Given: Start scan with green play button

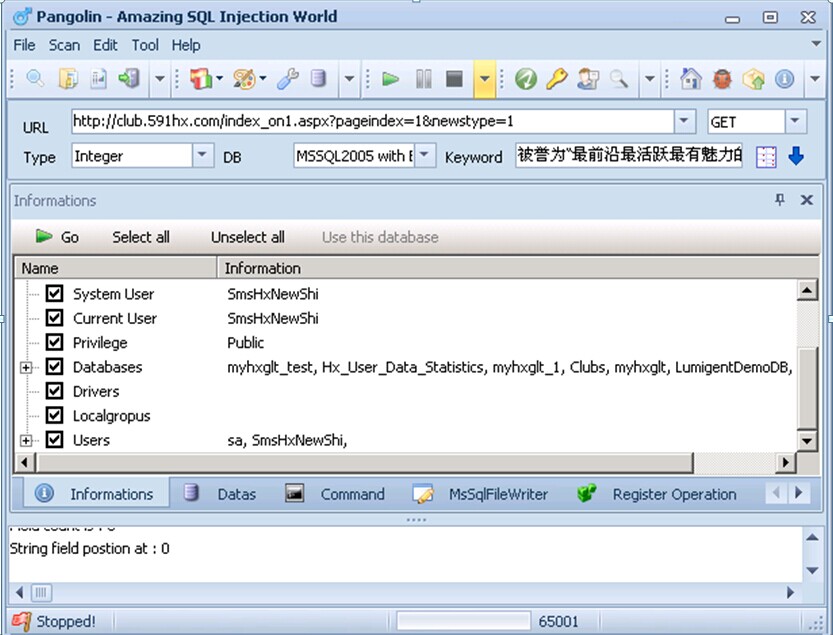Looking at the screenshot, I should [x=390, y=79].
